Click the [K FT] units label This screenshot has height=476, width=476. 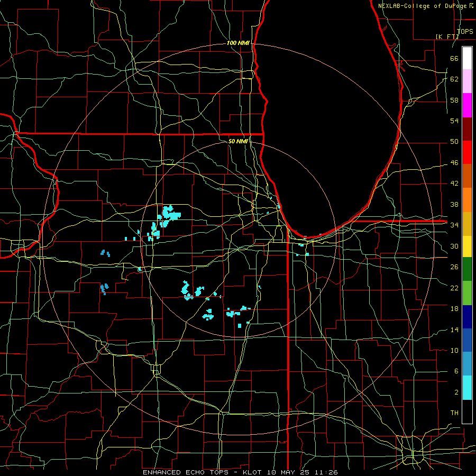tap(447, 36)
